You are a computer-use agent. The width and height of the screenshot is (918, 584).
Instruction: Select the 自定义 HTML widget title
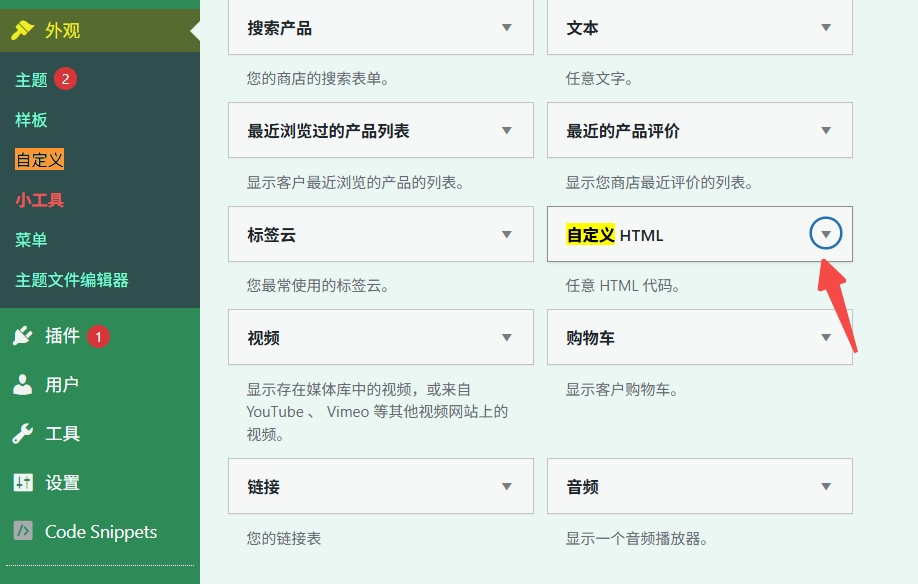[x=615, y=235]
